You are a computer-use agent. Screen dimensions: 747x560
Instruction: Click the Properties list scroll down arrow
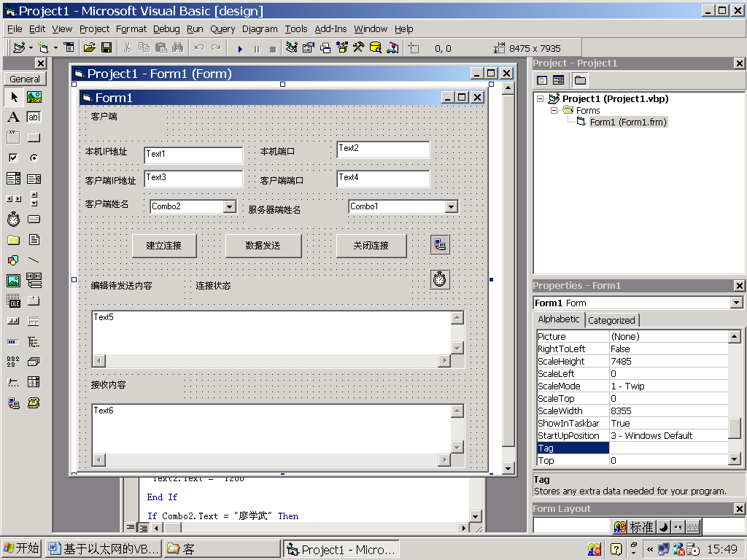(x=734, y=459)
